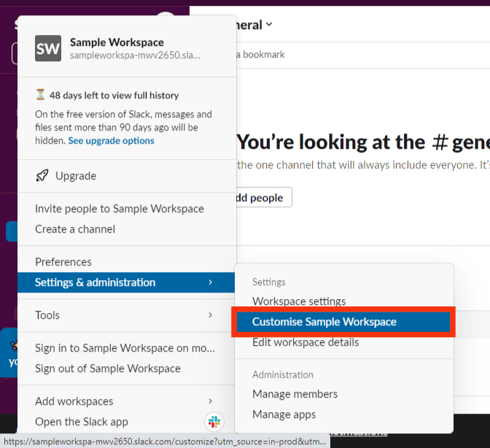Open the general channel name dropdown chevron
This screenshot has width=490, height=448.
coord(269,24)
